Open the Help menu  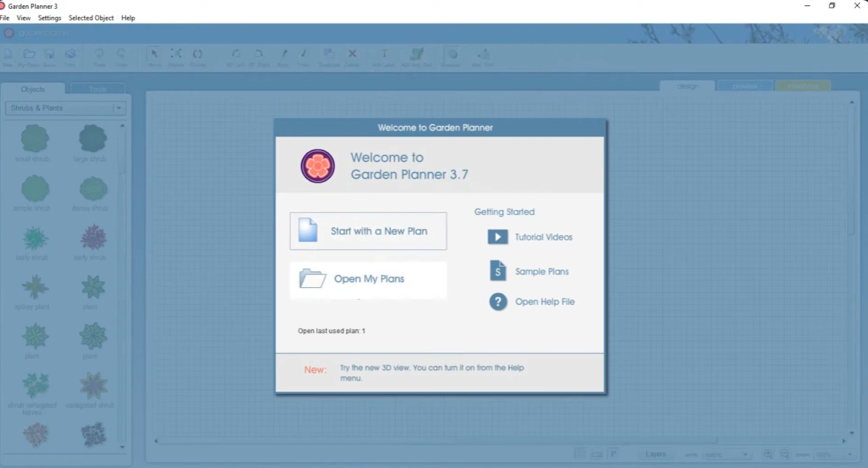tap(128, 18)
